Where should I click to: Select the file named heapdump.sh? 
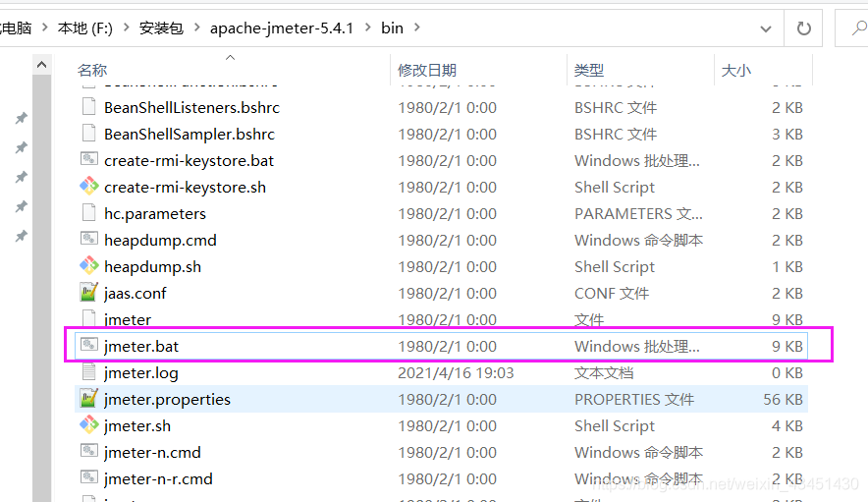[x=153, y=267]
